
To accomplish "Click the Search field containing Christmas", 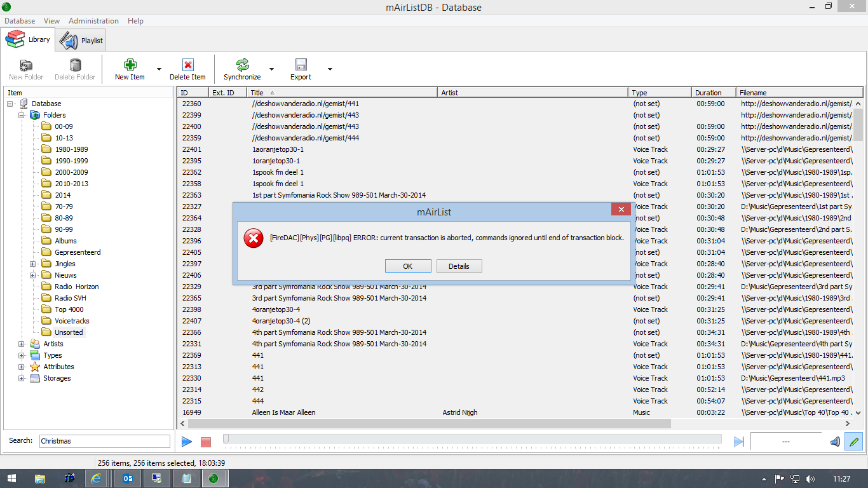I will tap(105, 441).
